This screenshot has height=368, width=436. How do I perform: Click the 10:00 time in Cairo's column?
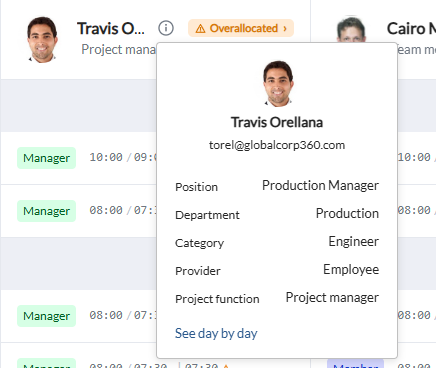(414, 157)
